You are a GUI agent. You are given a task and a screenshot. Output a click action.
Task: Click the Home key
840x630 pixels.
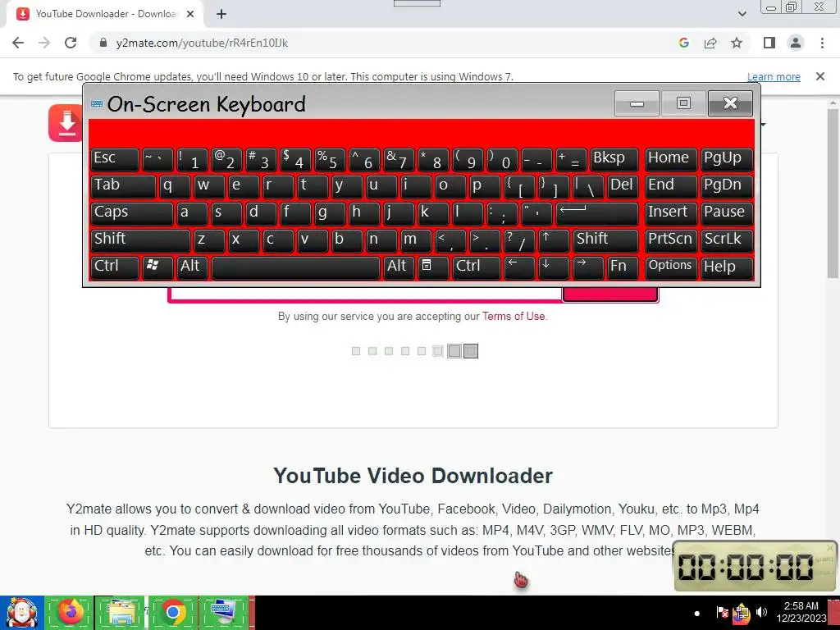point(671,159)
